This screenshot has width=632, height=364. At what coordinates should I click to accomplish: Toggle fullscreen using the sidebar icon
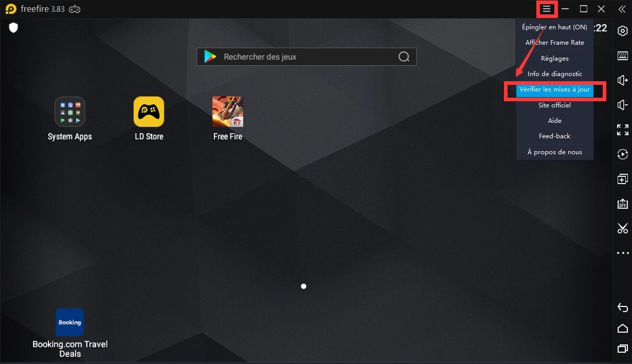623,130
